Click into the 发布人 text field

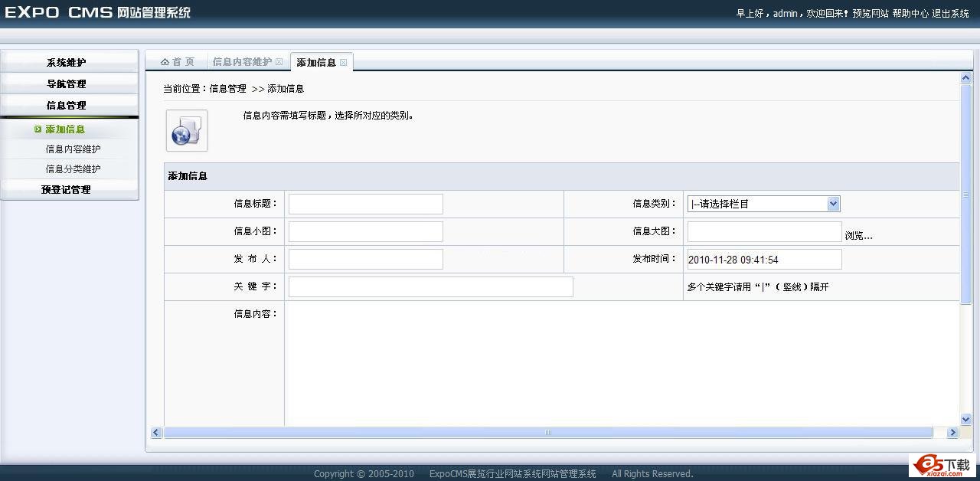click(x=366, y=259)
